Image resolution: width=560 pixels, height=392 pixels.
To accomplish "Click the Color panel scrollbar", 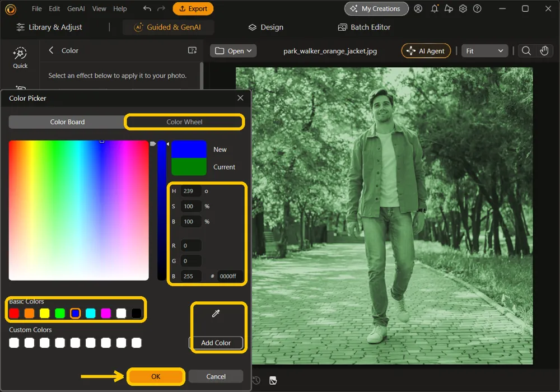I will [x=202, y=76].
